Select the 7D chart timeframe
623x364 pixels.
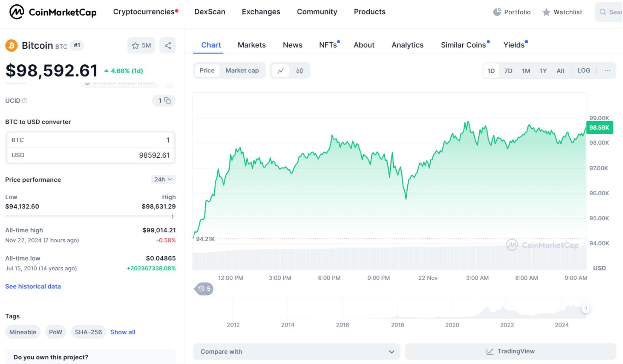[x=508, y=71]
